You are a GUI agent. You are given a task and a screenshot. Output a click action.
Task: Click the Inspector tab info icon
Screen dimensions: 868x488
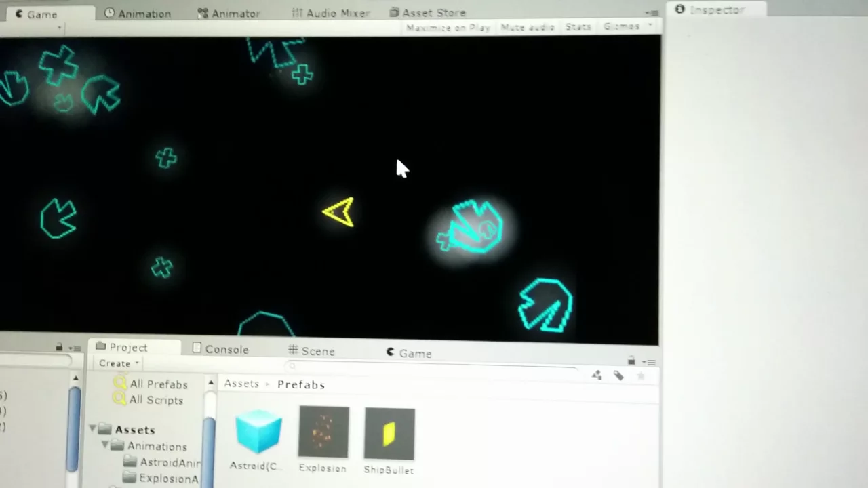(680, 9)
